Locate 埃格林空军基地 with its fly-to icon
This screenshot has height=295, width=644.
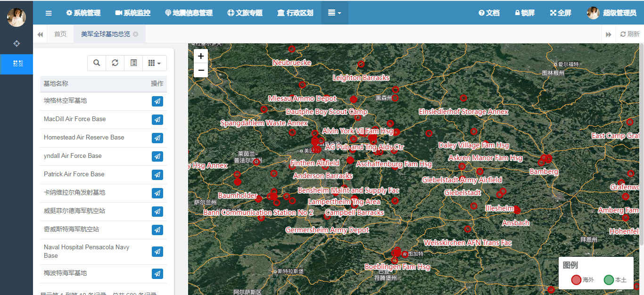click(x=157, y=101)
